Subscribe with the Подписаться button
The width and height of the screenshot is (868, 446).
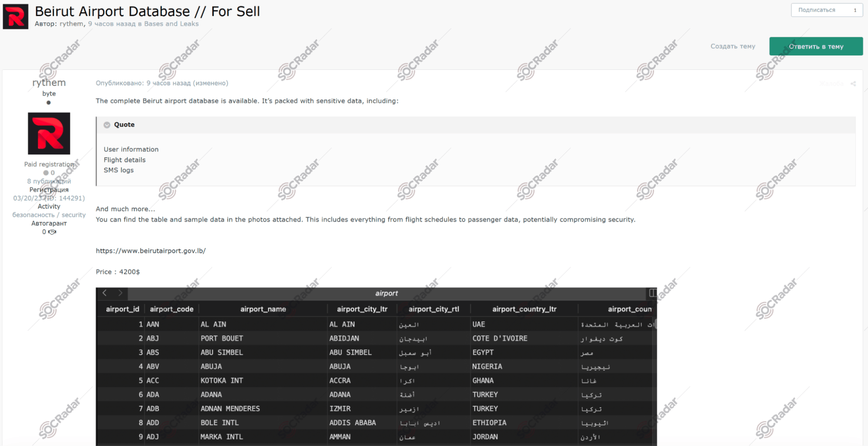pos(827,10)
